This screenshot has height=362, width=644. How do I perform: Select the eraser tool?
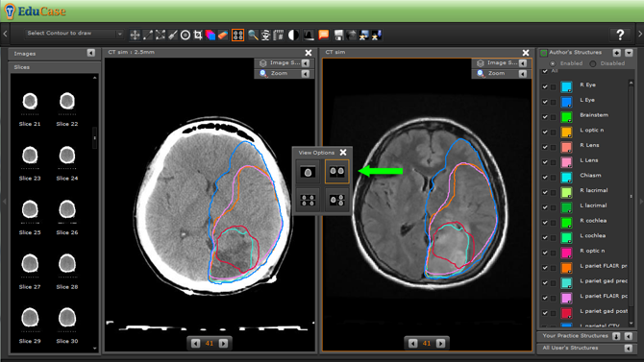[x=223, y=36]
